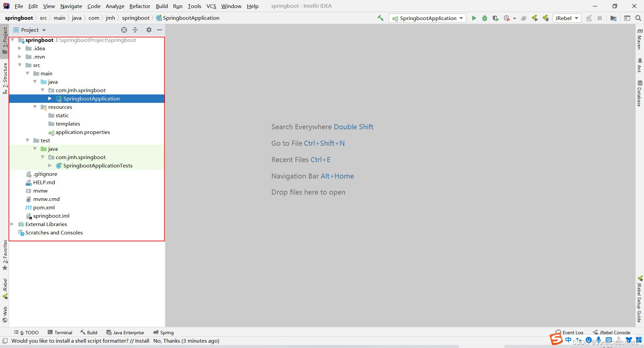This screenshot has width=644, height=348.
Task: Open the Terminal tool window tab
Action: point(60,333)
